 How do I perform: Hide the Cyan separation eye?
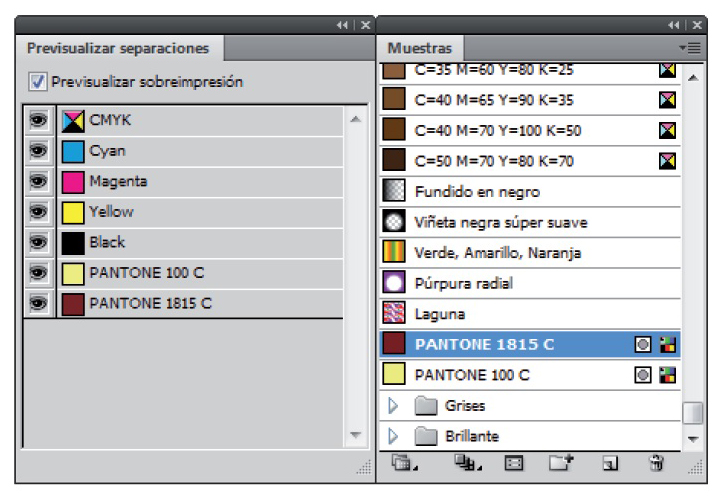39,151
